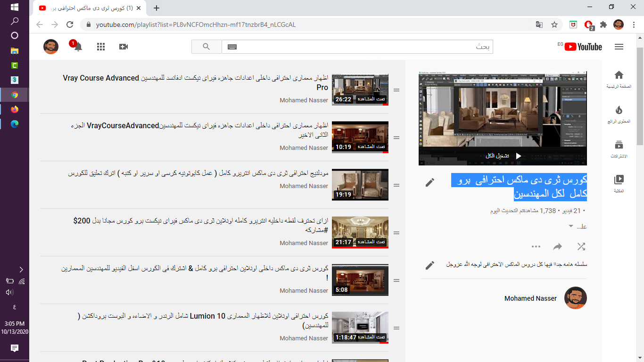Open the Trending sidebar item

click(619, 114)
